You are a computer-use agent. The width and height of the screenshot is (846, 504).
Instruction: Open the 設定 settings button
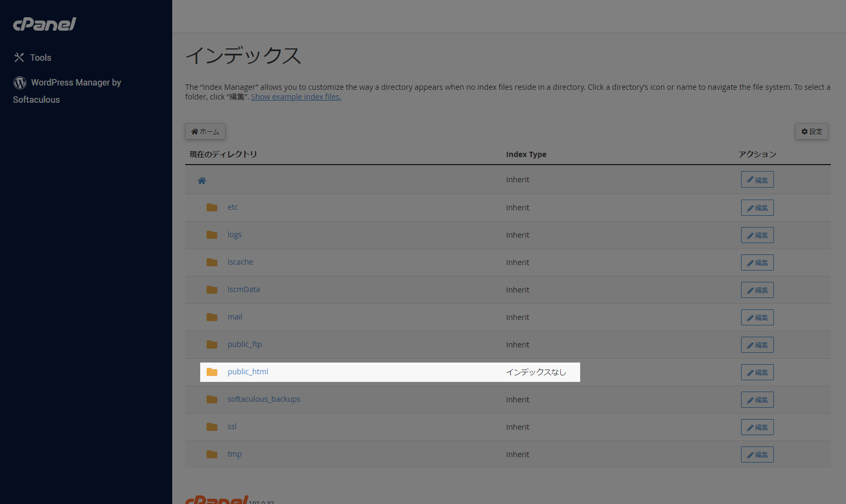click(812, 132)
